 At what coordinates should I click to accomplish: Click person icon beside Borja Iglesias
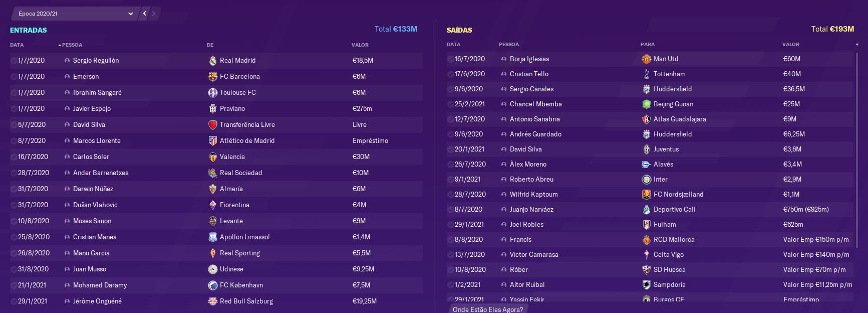[x=504, y=59]
